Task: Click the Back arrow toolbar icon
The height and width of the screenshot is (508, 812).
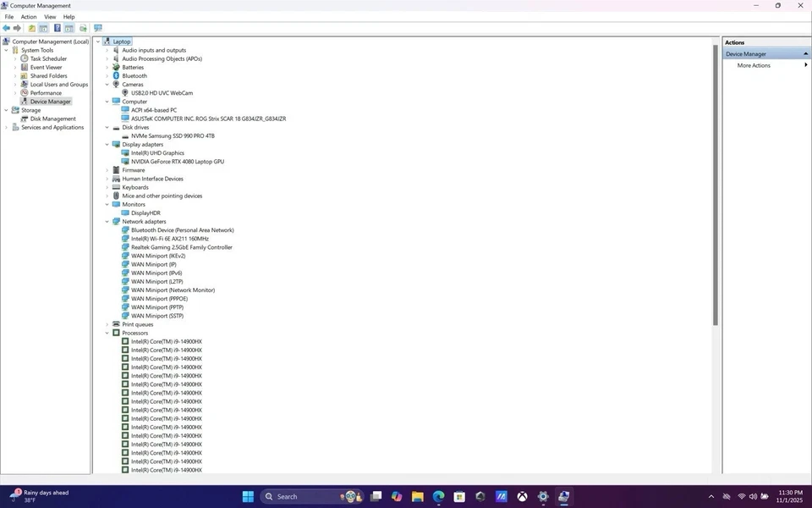Action: (x=6, y=28)
